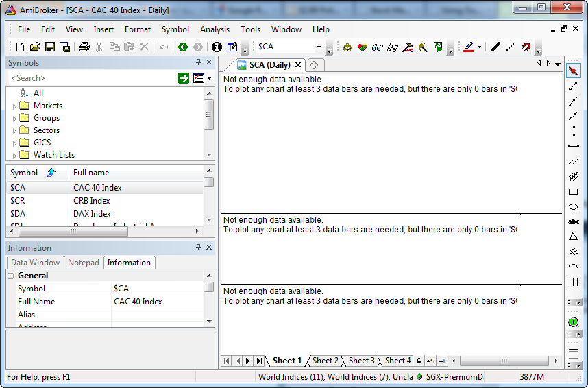Open symbol information via the black info icon
Screen dimensions: 588x388
217,47
